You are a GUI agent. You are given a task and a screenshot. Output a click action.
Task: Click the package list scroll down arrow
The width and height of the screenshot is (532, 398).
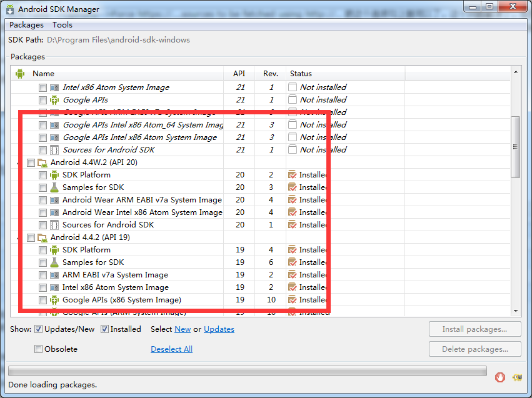[x=516, y=311]
